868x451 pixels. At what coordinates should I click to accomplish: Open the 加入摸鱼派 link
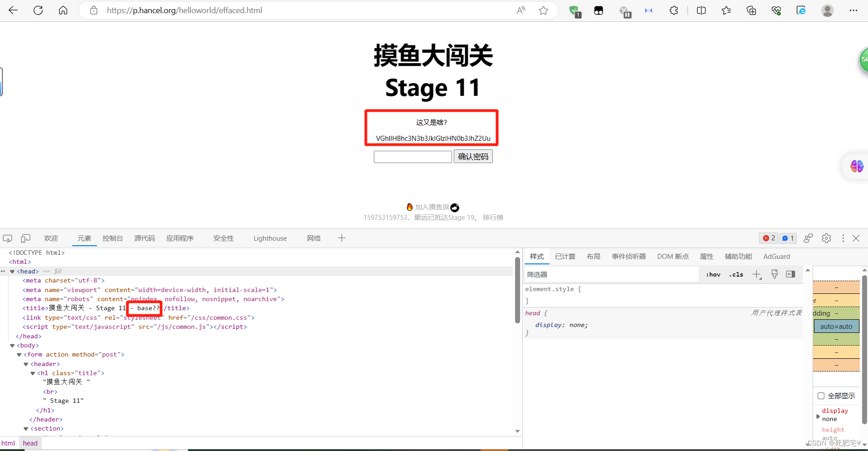coord(432,207)
